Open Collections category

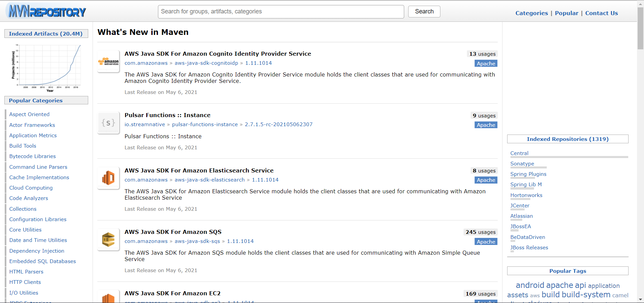(x=23, y=209)
